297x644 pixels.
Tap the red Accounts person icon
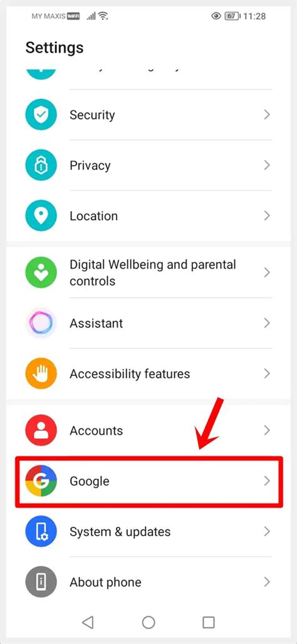click(x=41, y=430)
